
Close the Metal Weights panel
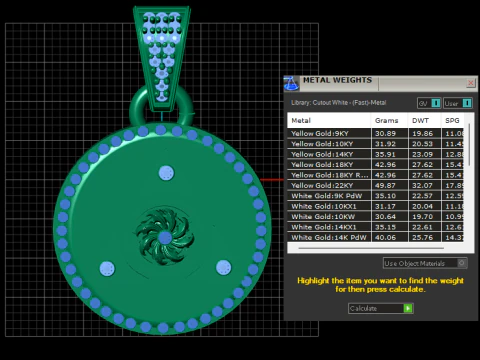470,83
